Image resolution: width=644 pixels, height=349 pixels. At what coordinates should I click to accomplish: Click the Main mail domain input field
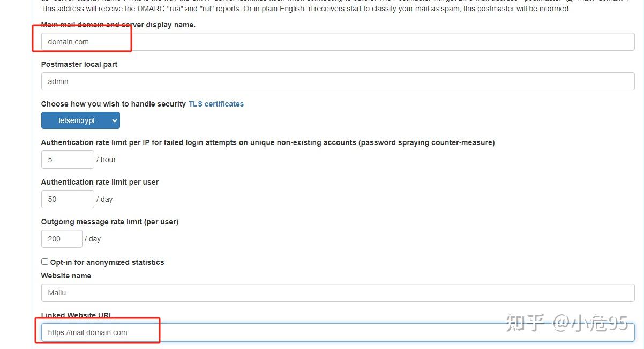coord(338,42)
